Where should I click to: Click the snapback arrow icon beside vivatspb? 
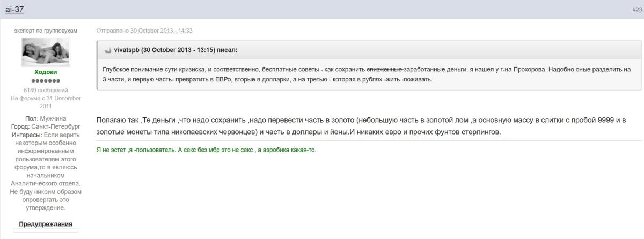tap(107, 50)
